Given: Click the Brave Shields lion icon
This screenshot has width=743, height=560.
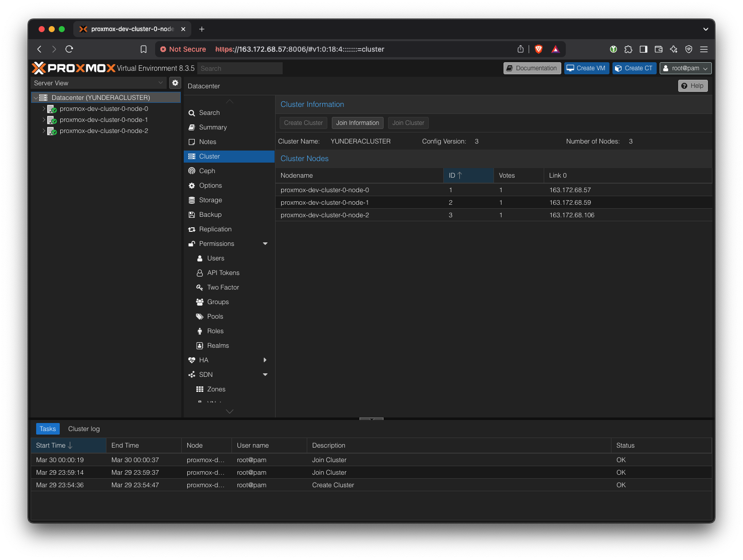Looking at the screenshot, I should [x=539, y=49].
